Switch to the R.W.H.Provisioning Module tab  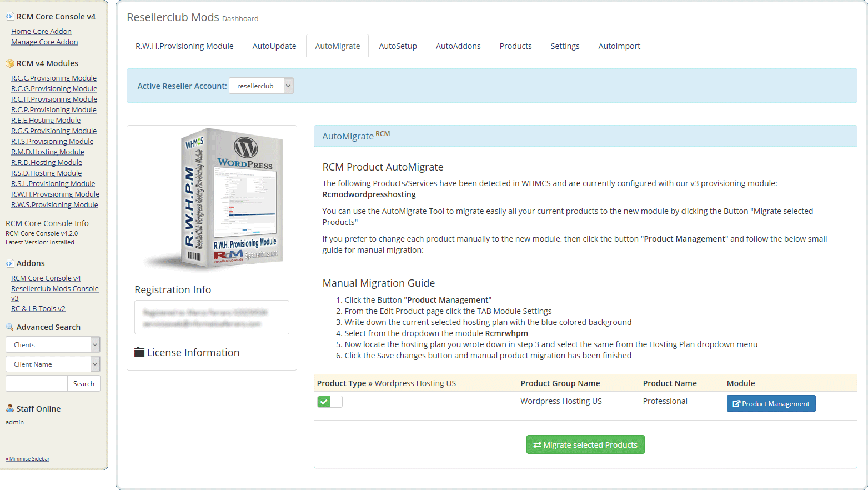[184, 46]
